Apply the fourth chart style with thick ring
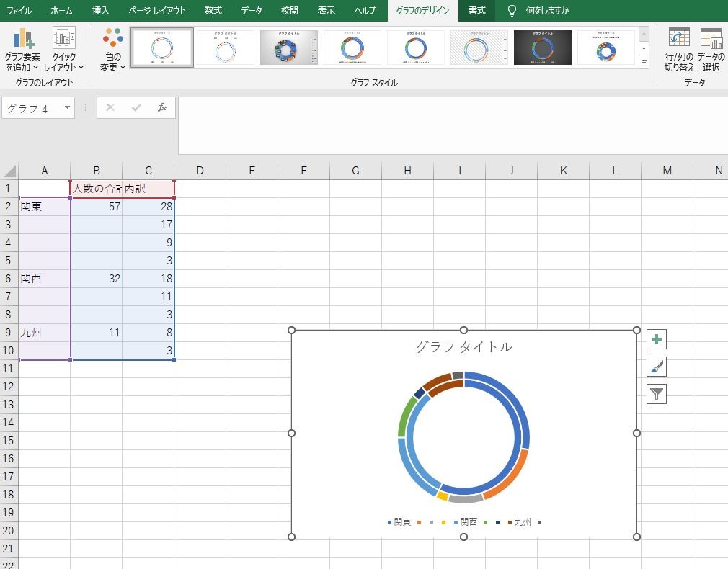The height and width of the screenshot is (569, 728). (x=352, y=48)
